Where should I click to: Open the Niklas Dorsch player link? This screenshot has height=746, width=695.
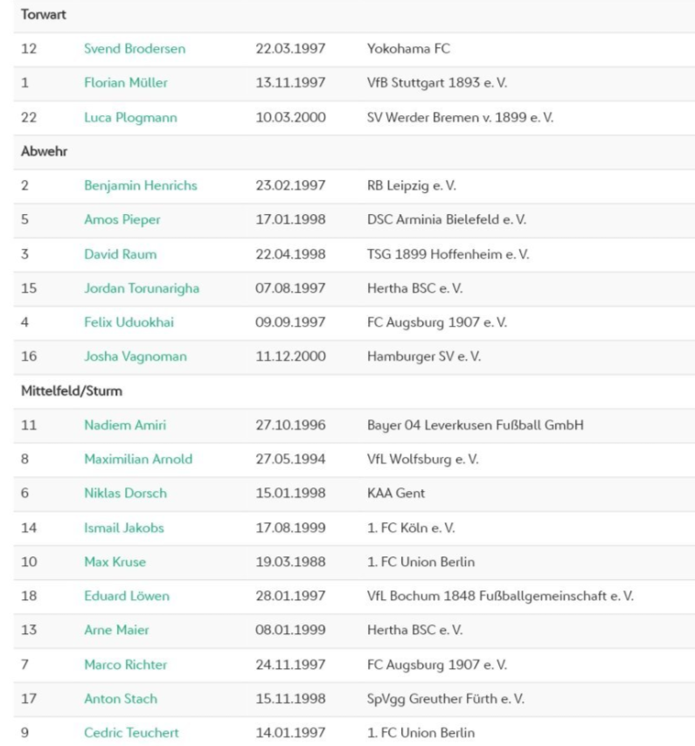click(x=125, y=493)
